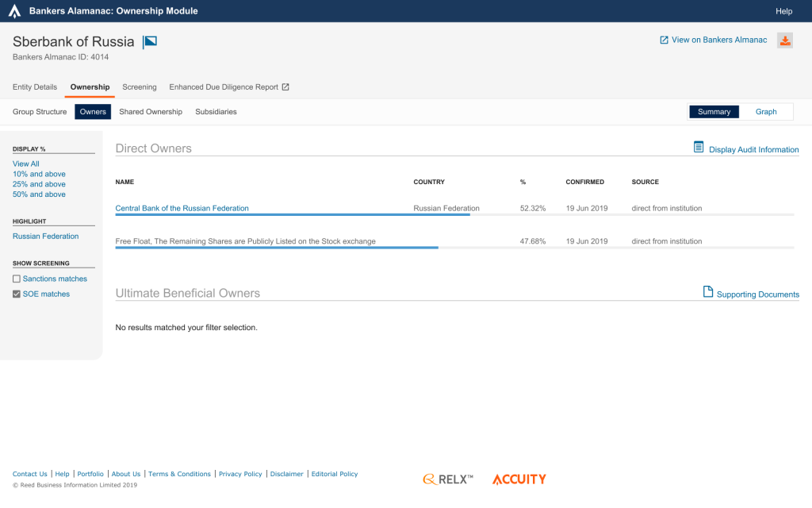The image size is (812, 508).
Task: Open Help footer link
Action: tap(62, 475)
